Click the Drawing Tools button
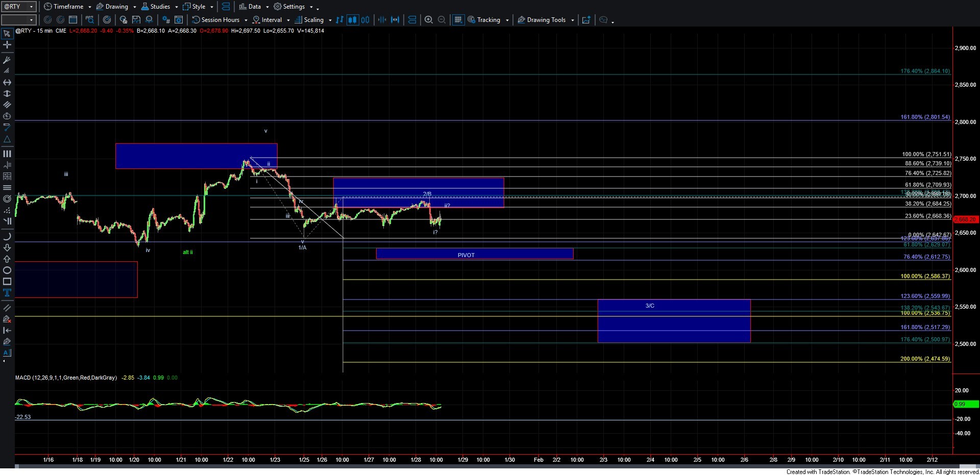Screen dimensions: 980x475 (x=546, y=20)
